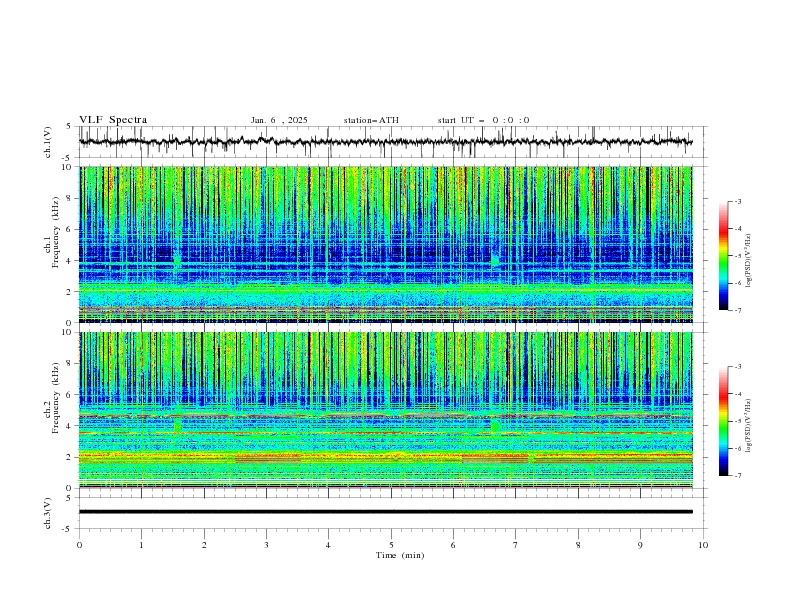This screenshot has width=792, height=612.
Task: Click the ch.1 spectrogram plot area
Action: pos(386,244)
